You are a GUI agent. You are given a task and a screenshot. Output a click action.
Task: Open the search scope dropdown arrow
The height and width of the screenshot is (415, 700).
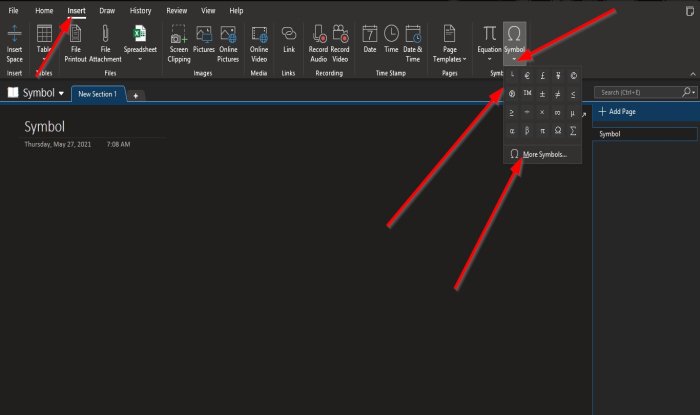693,92
